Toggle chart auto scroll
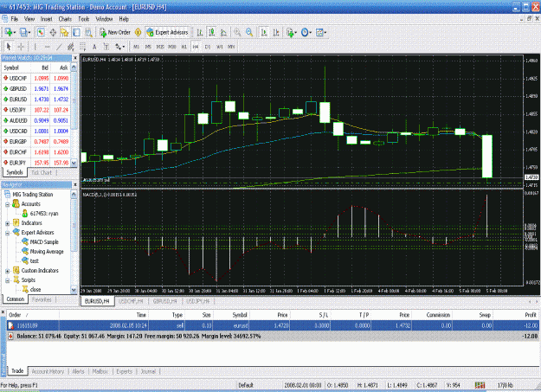The image size is (541, 392). click(264, 32)
